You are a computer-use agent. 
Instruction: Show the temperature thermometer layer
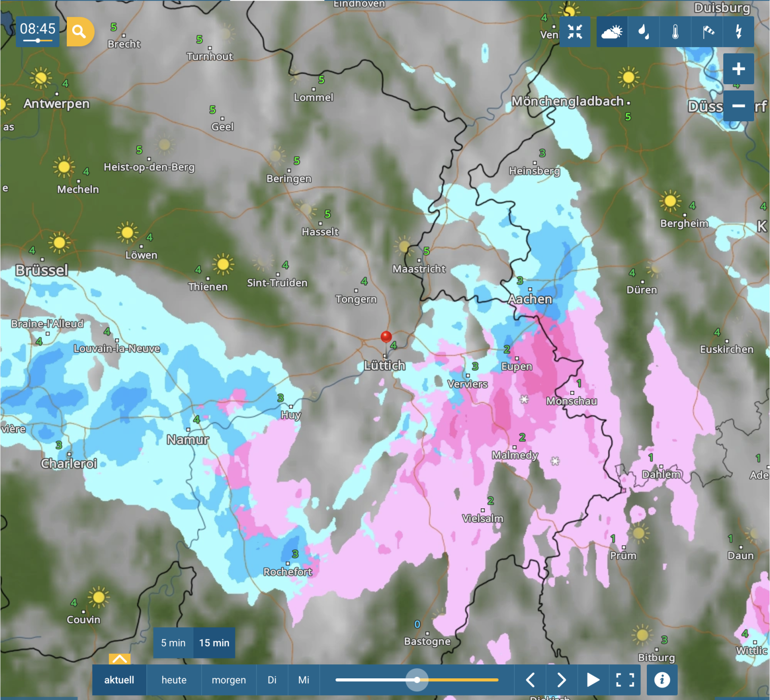pyautogui.click(x=675, y=32)
